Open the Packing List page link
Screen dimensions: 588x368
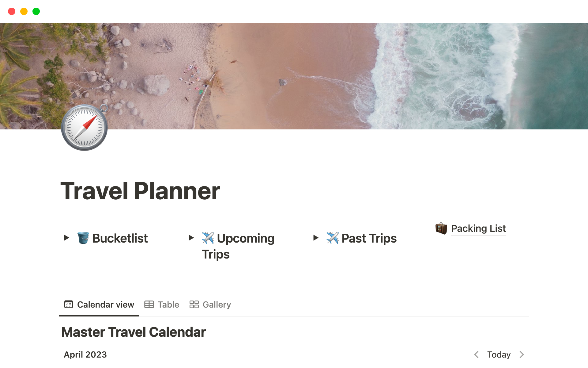pyautogui.click(x=478, y=228)
